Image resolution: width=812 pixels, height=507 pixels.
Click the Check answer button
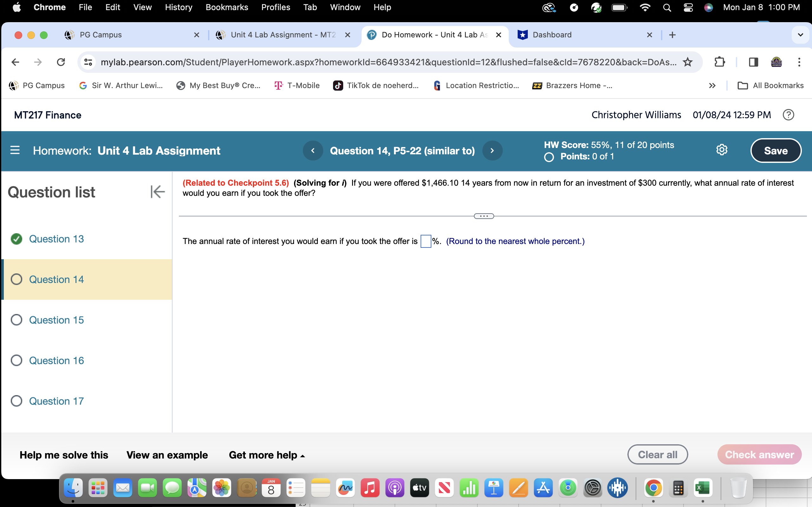(759, 454)
